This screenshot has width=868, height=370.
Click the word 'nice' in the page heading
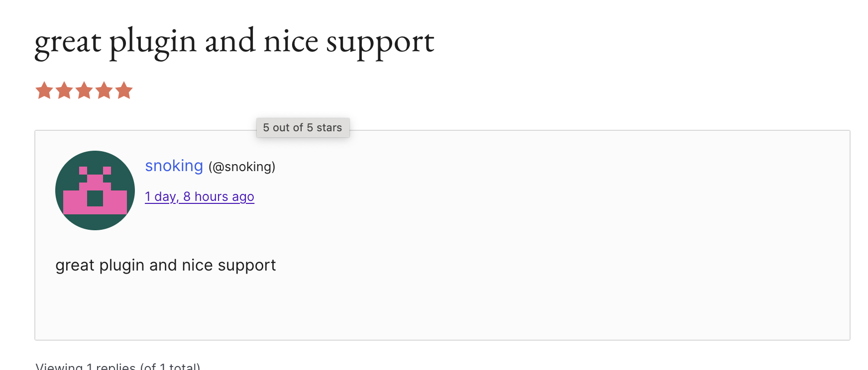point(291,42)
